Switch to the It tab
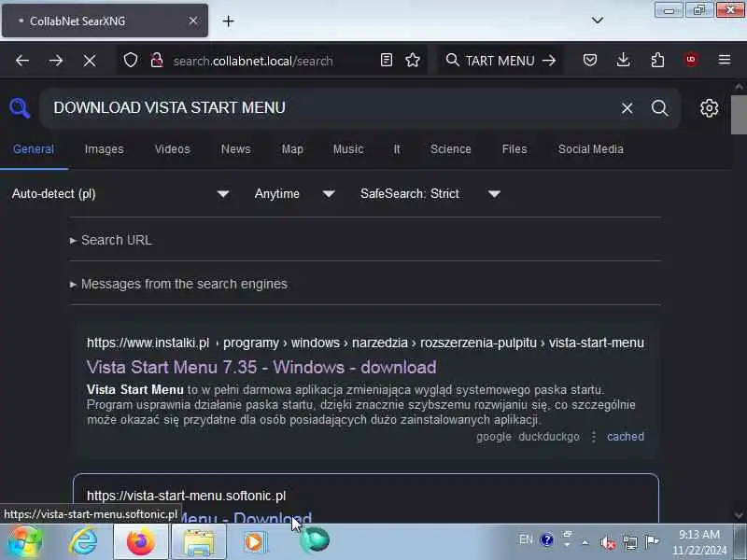747x560 pixels. (x=397, y=149)
